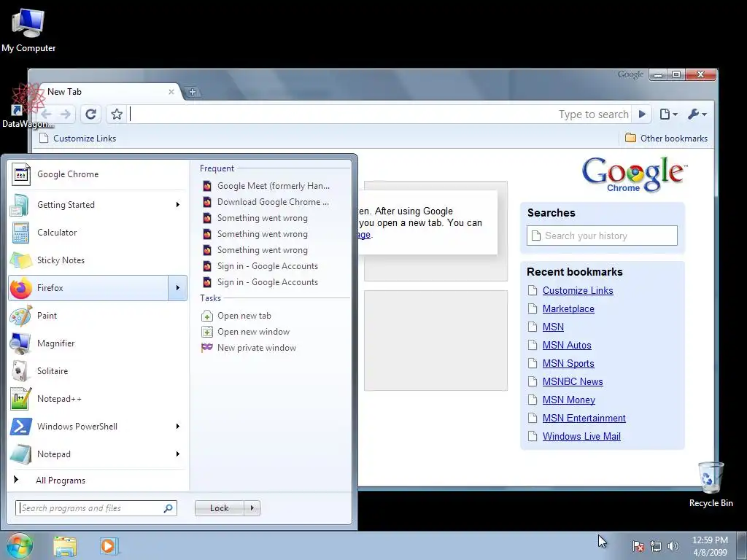Click the Lock button
The image size is (747, 560).
220,508
